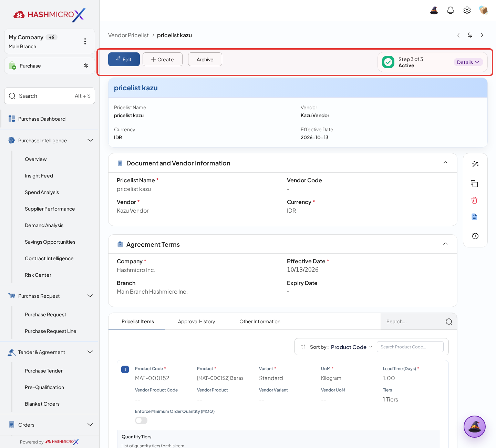This screenshot has width=496, height=448.
Task: Click the Create button
Action: 163,59
